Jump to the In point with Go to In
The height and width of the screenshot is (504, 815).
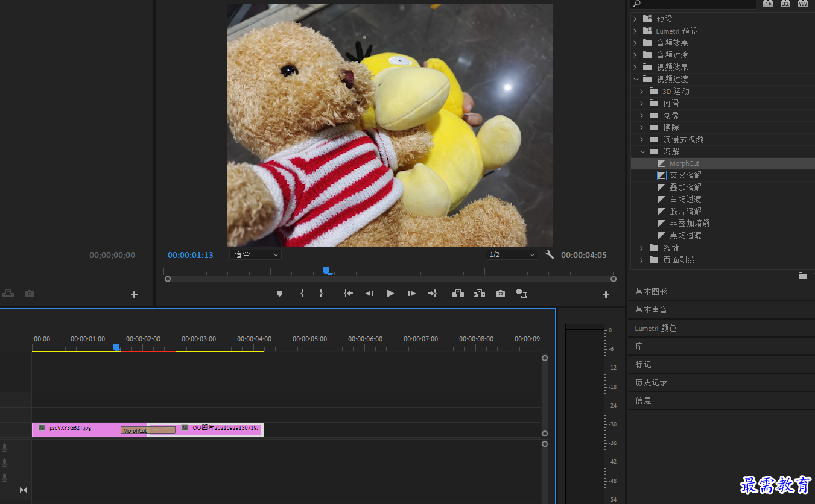[348, 294]
